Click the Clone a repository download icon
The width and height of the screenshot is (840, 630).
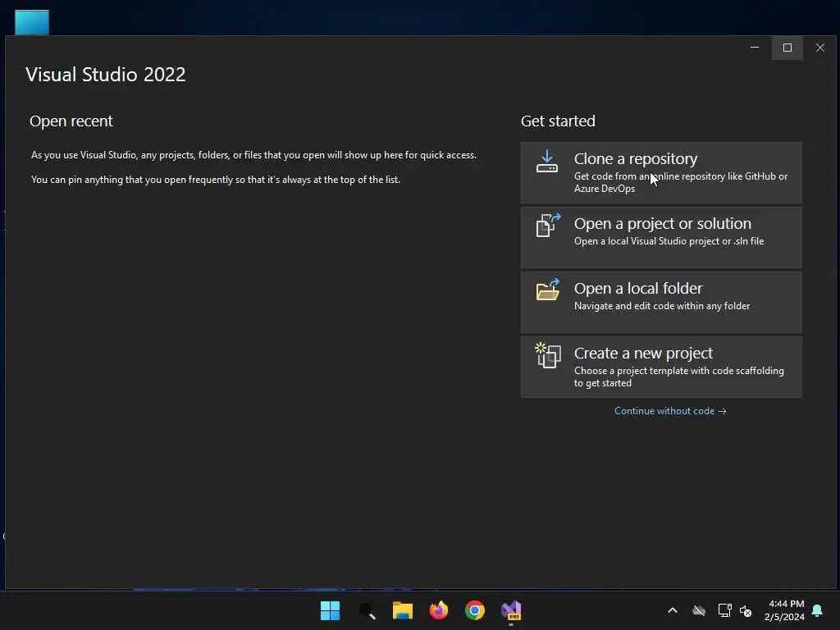547,162
